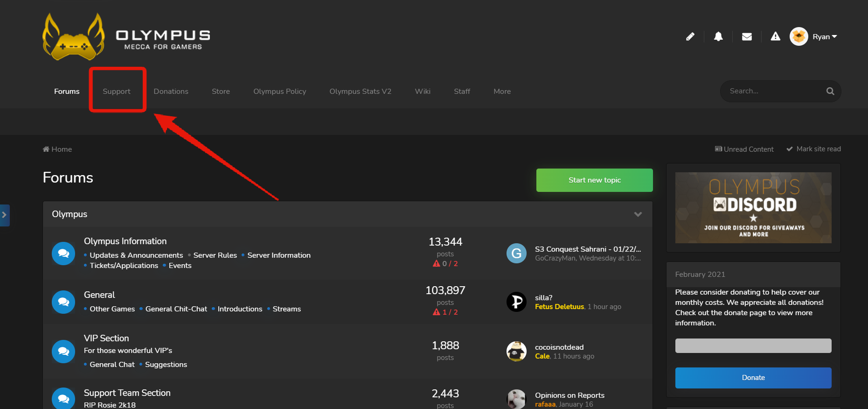Screen dimensions: 868x409
Task: Open Streams subforum
Action: (x=287, y=309)
